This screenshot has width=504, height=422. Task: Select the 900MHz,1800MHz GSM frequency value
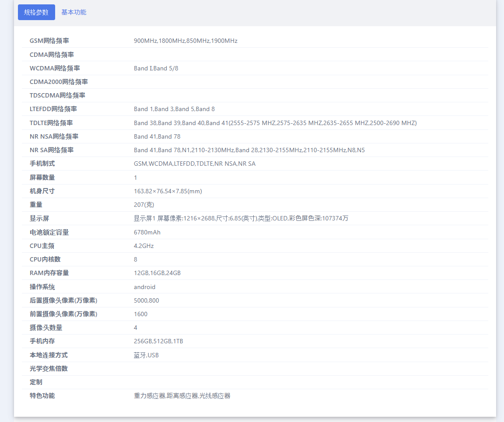[x=185, y=41]
